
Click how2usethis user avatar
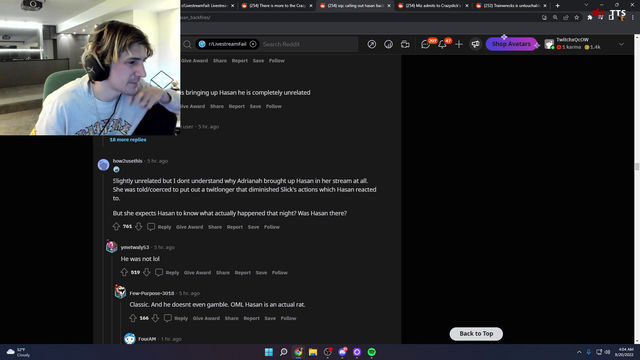click(x=104, y=164)
